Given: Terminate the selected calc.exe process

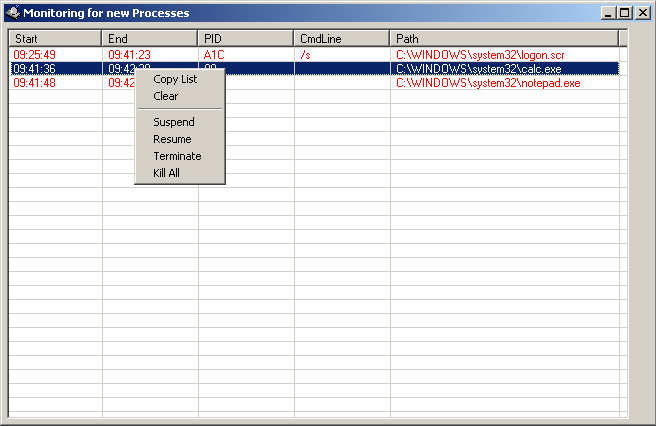Looking at the screenshot, I should coord(177,156).
